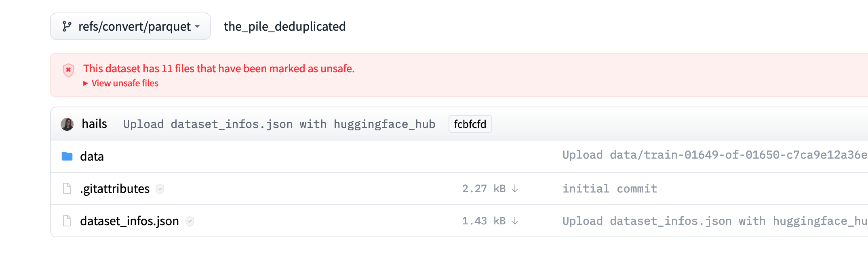Image resolution: width=868 pixels, height=272 pixels.
Task: Select the .gitattributes file entry
Action: 114,188
